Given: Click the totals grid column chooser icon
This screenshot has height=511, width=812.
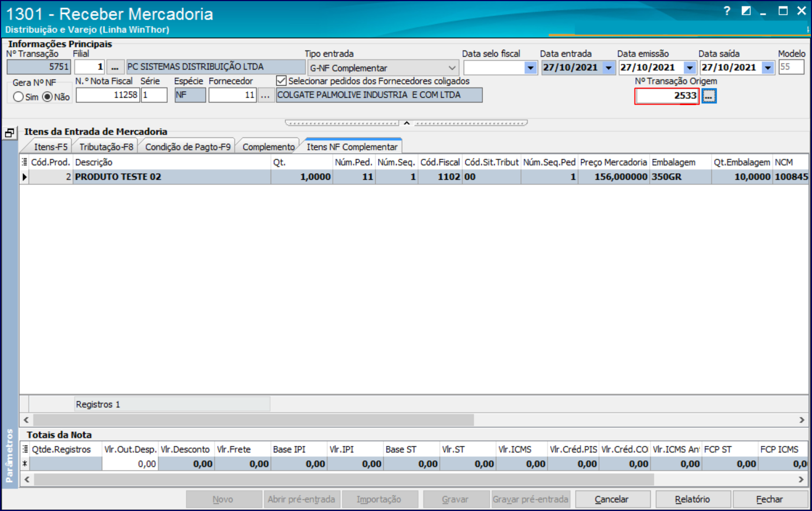Looking at the screenshot, I should tap(25, 449).
